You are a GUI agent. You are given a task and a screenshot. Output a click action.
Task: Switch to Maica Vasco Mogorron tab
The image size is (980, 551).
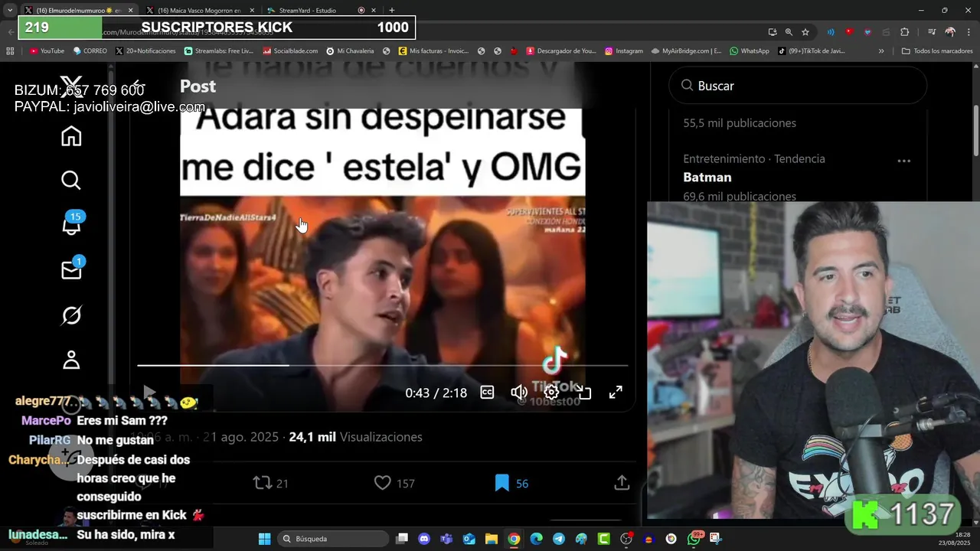198,10
